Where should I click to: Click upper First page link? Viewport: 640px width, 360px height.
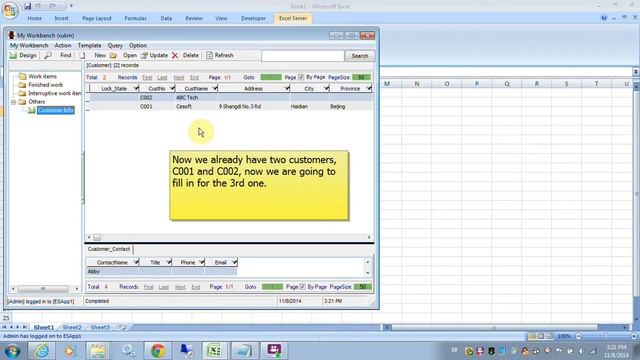click(147, 78)
